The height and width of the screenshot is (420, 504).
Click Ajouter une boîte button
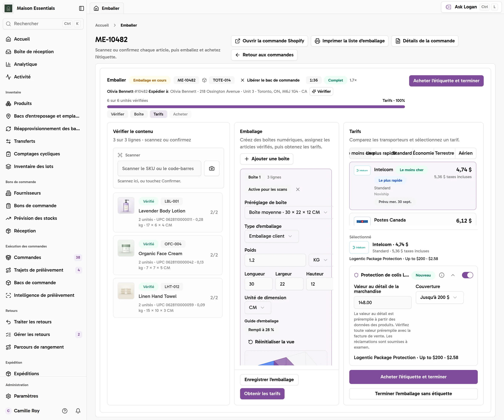coord(266,159)
